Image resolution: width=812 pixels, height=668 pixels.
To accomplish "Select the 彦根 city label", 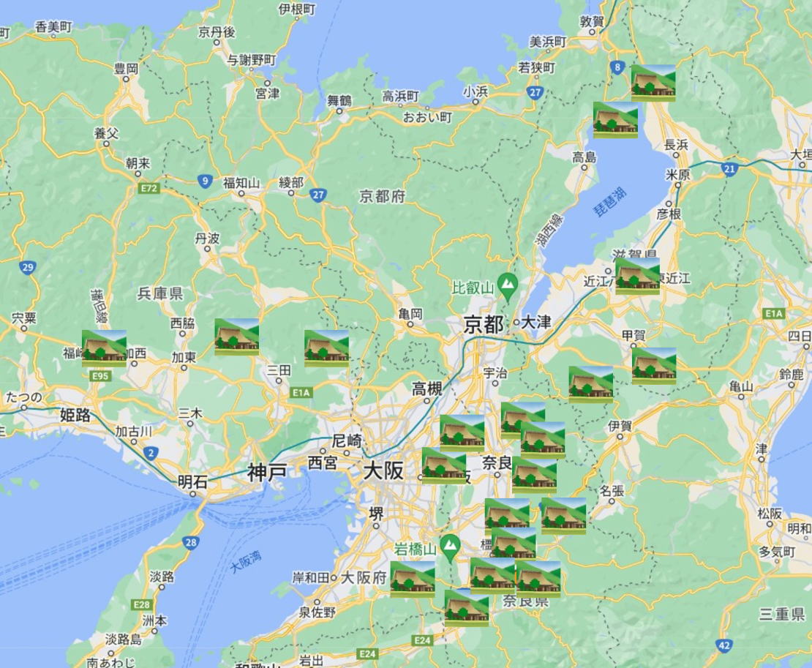I will tap(669, 214).
